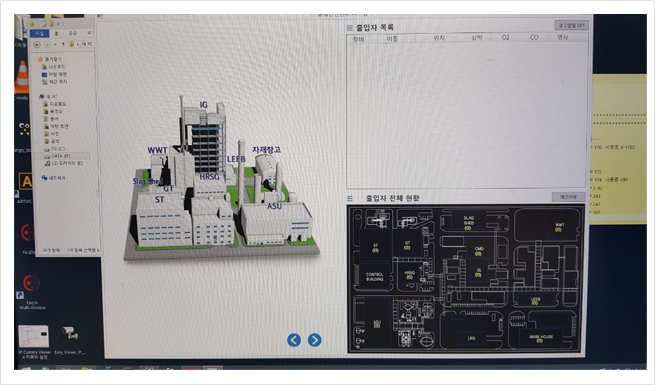Open the EasyN Multi-Window desktop icon
The width and height of the screenshot is (655, 385).
(32, 291)
